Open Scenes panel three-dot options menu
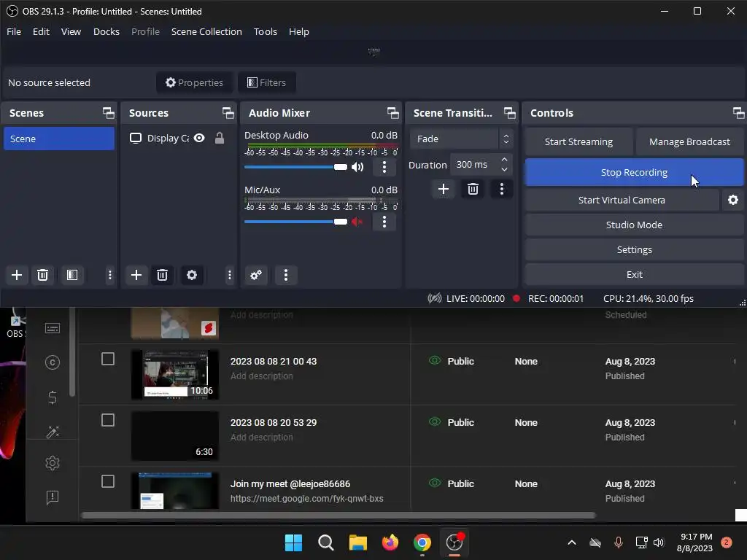This screenshot has height=560, width=747. [110, 275]
